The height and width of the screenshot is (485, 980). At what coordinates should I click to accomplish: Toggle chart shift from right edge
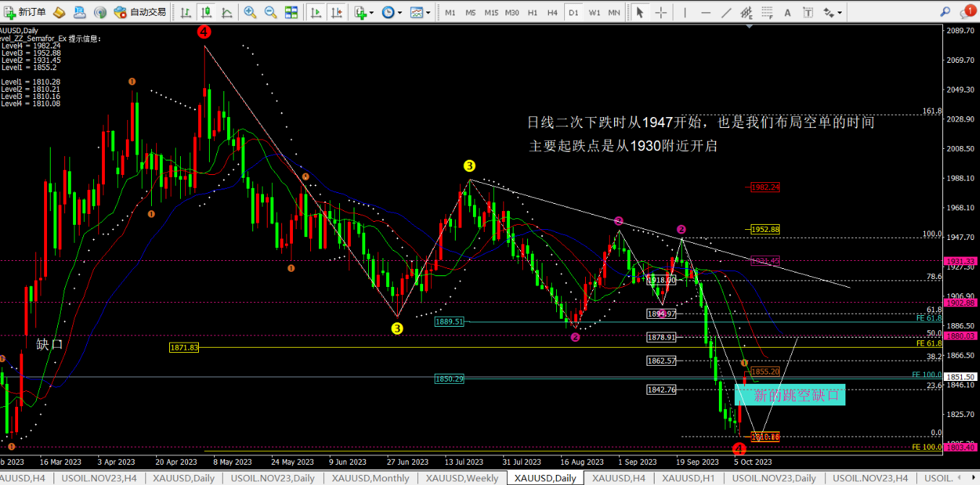point(336,12)
